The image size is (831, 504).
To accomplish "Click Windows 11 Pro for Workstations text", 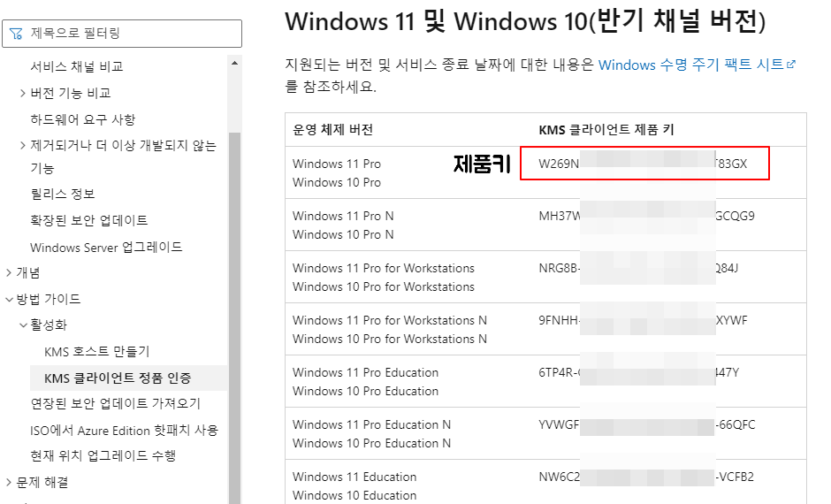I will (x=383, y=268).
